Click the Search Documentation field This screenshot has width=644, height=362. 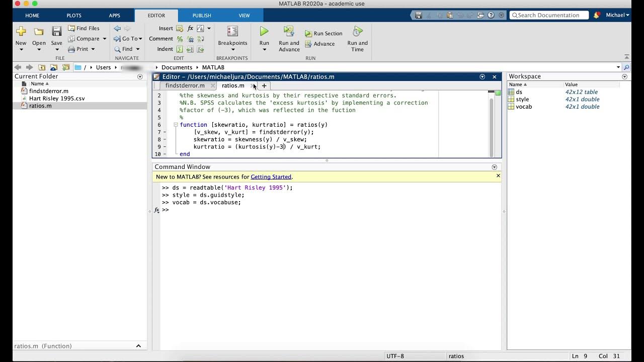549,15
